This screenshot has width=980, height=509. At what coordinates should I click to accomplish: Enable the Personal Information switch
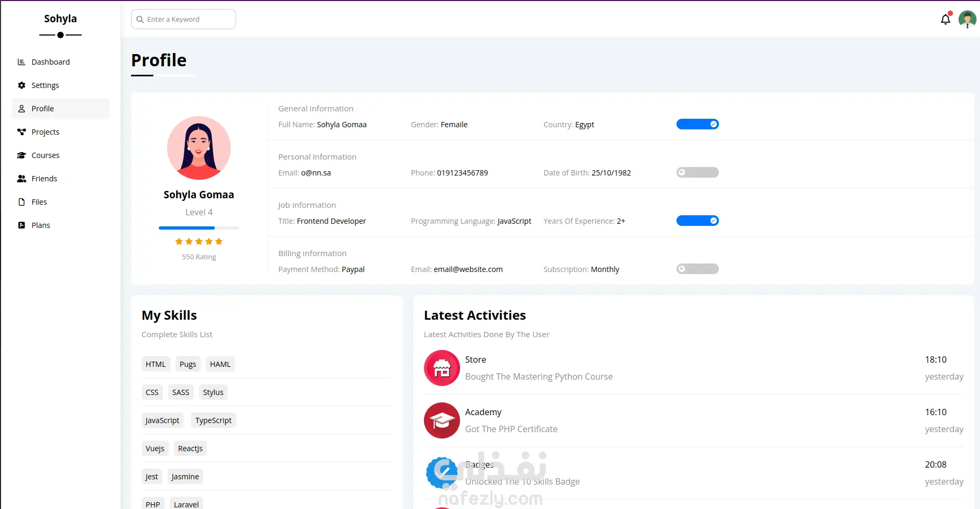pos(697,172)
